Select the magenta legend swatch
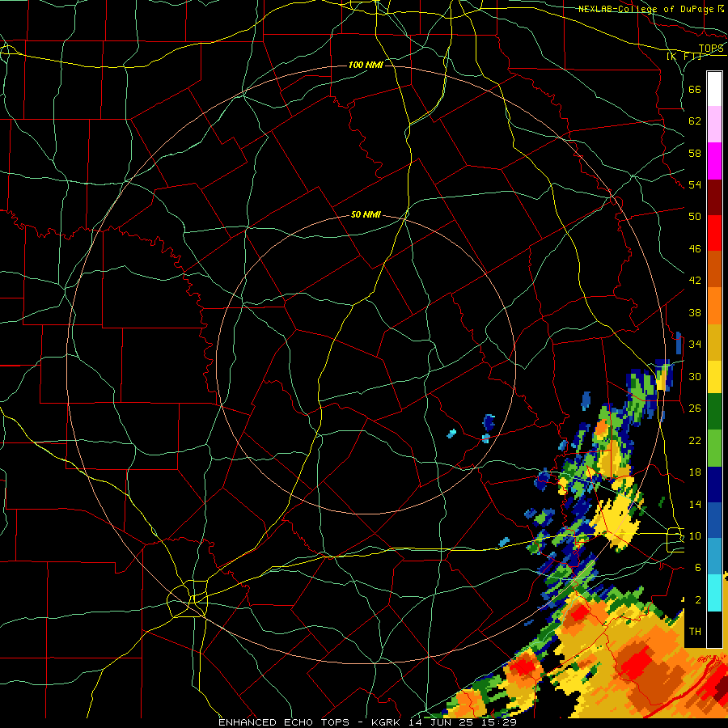The width and height of the screenshot is (728, 728). point(714,161)
